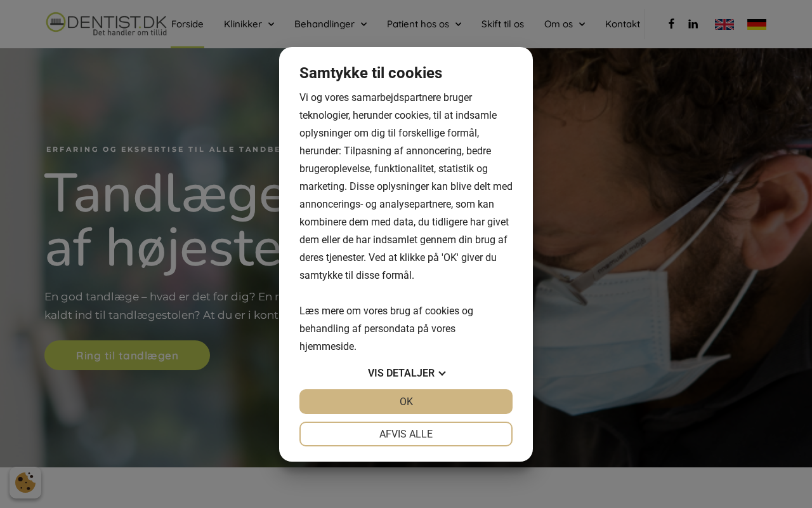
Task: Open the Skift til os page
Action: click(x=502, y=24)
